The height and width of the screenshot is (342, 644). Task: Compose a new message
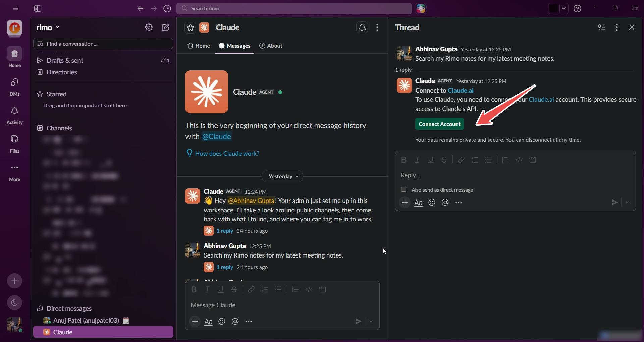pos(166,27)
